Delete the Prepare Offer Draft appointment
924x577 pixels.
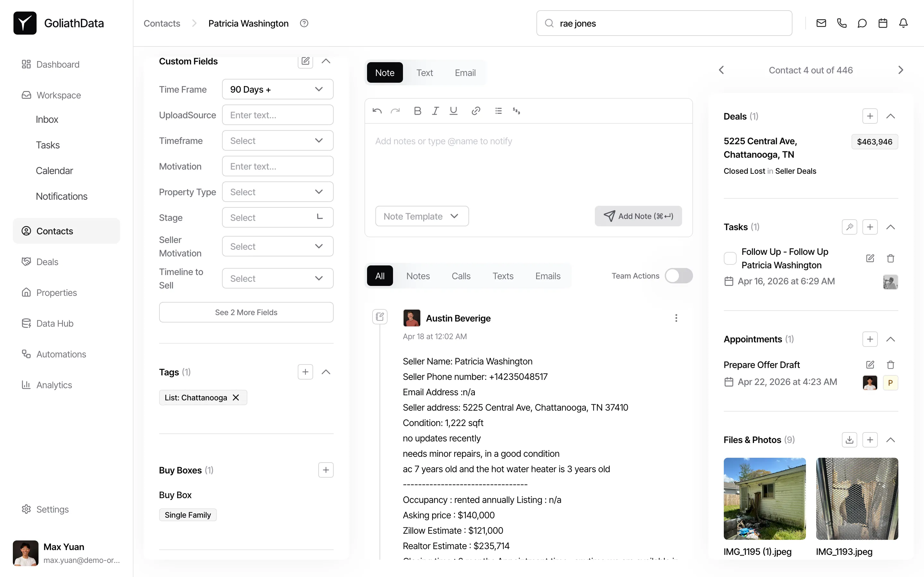tap(890, 364)
